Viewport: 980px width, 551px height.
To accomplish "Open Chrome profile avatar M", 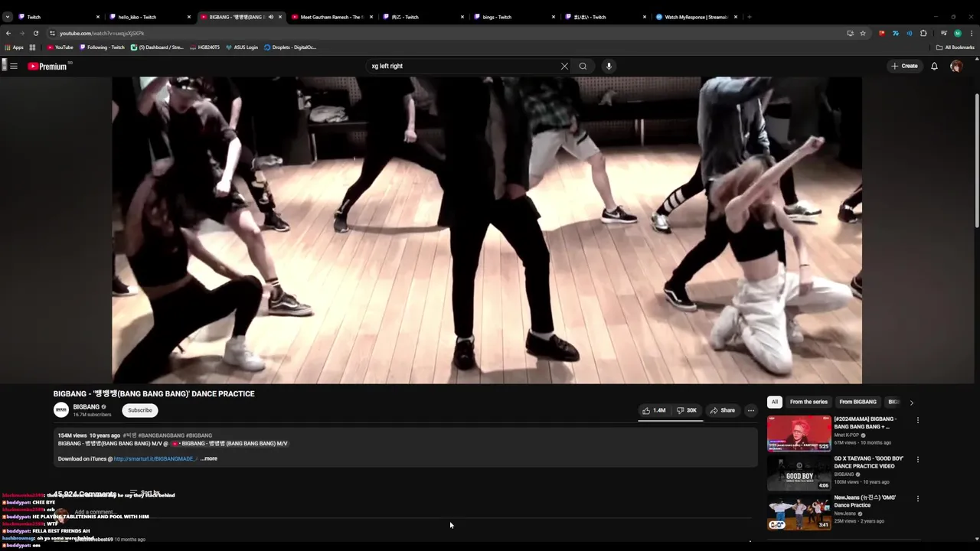I will tap(957, 33).
